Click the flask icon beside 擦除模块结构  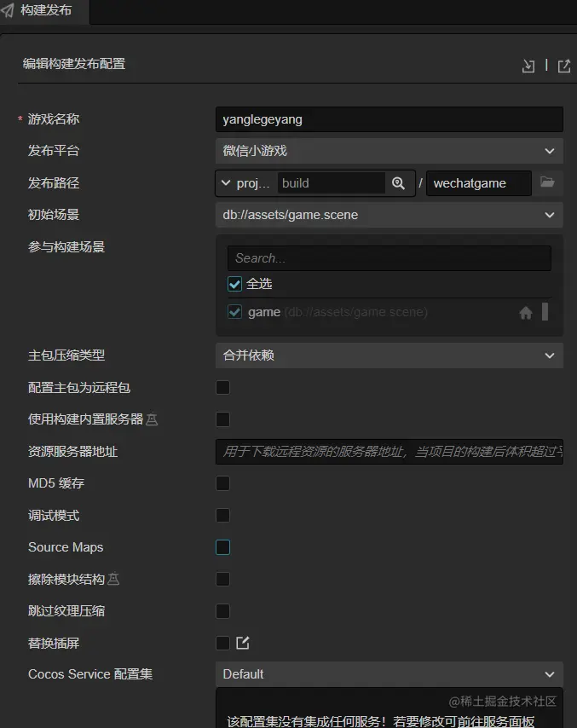tap(113, 579)
